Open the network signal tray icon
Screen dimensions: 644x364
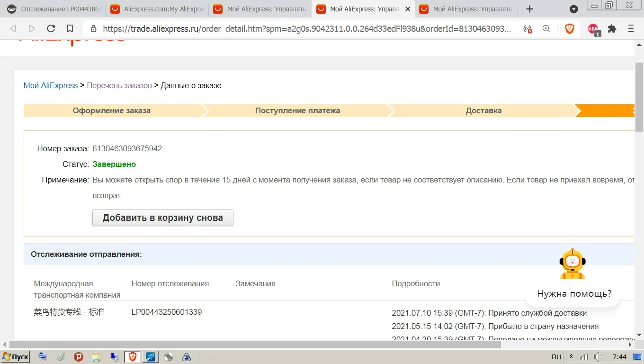[584, 357]
